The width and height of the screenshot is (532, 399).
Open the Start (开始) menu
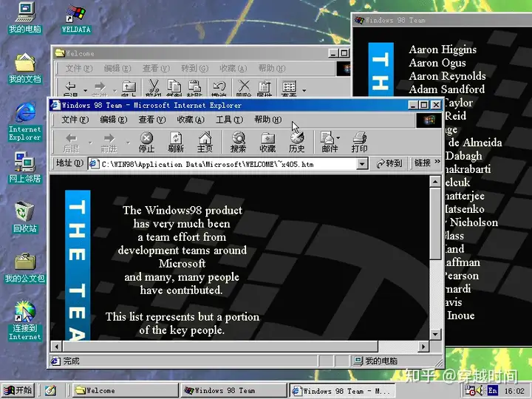click(x=18, y=391)
